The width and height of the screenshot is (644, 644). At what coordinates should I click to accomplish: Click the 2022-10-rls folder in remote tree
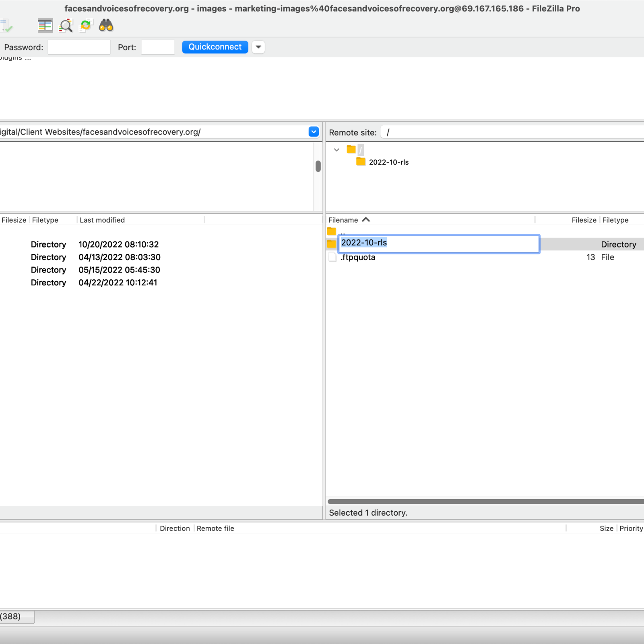(x=388, y=162)
